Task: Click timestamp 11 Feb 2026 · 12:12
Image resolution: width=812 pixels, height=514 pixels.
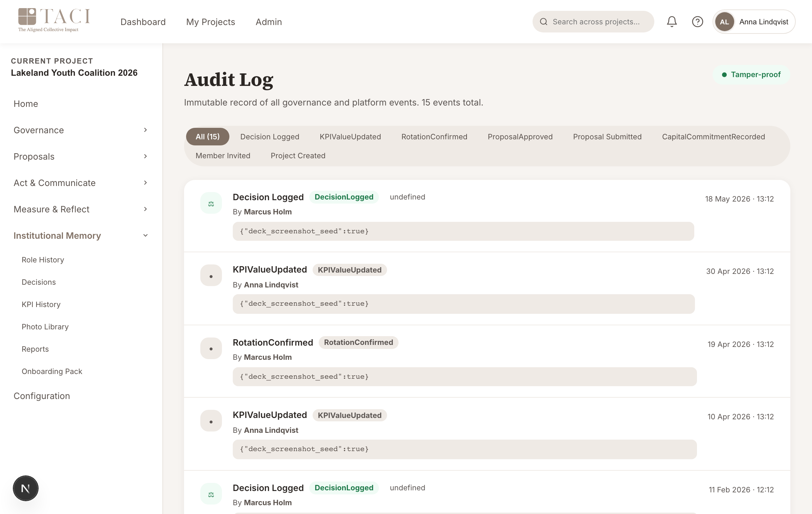Action: [x=741, y=490]
